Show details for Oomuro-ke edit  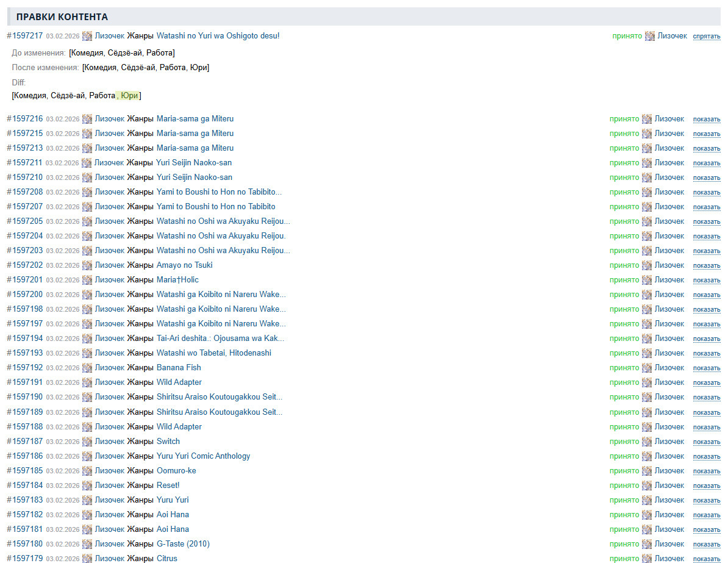(706, 472)
